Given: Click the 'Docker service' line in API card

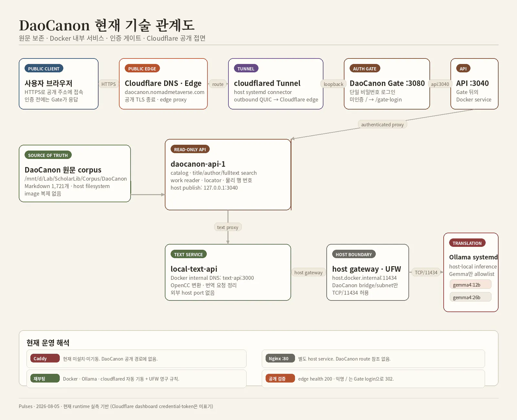Looking at the screenshot, I should [x=474, y=100].
